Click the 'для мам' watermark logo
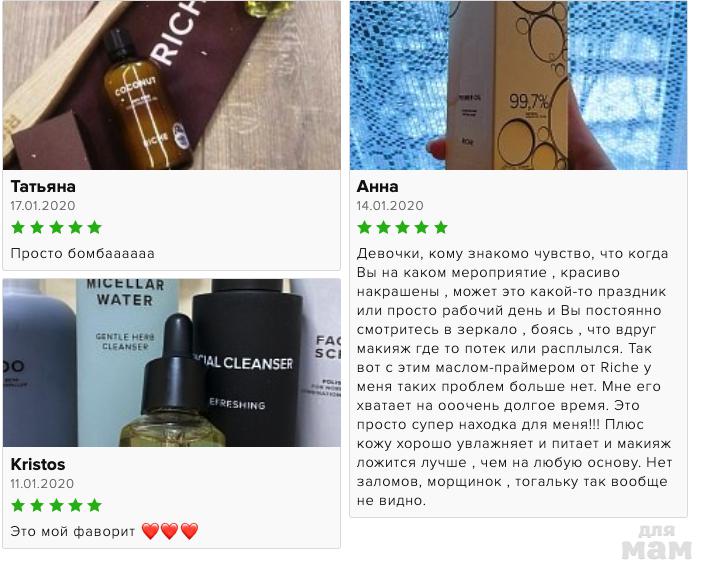The width and height of the screenshot is (707, 574). (x=656, y=542)
